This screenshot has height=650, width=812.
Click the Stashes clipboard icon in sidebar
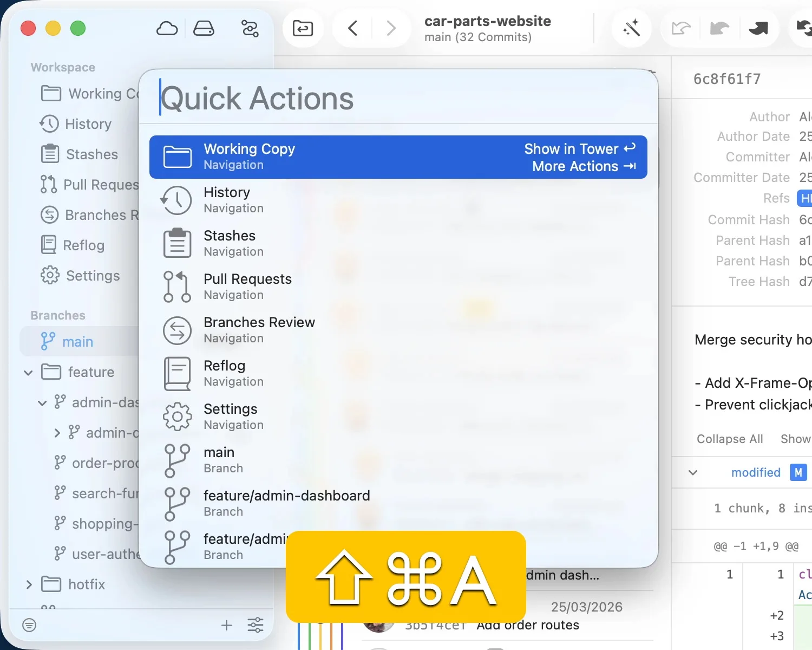[50, 154]
